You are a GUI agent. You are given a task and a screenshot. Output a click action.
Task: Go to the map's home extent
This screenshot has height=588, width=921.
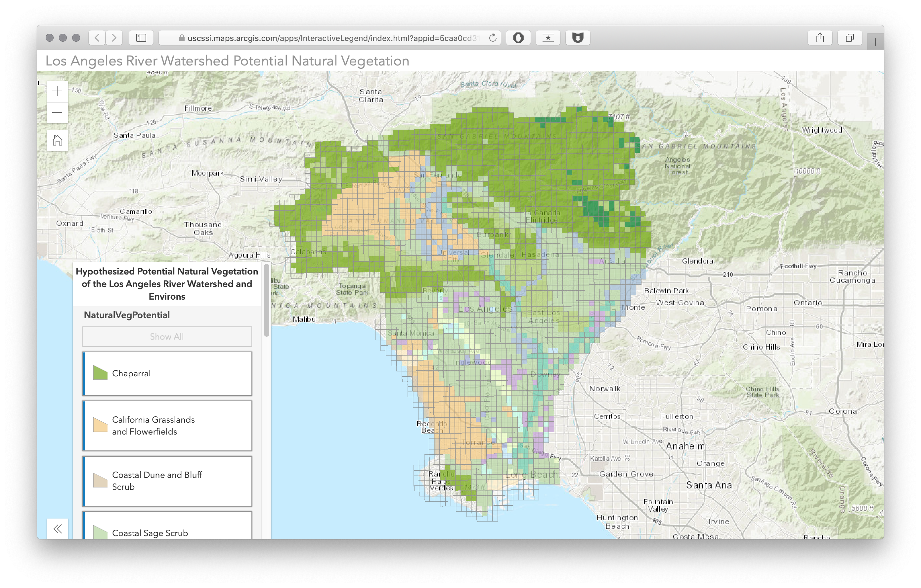point(57,140)
